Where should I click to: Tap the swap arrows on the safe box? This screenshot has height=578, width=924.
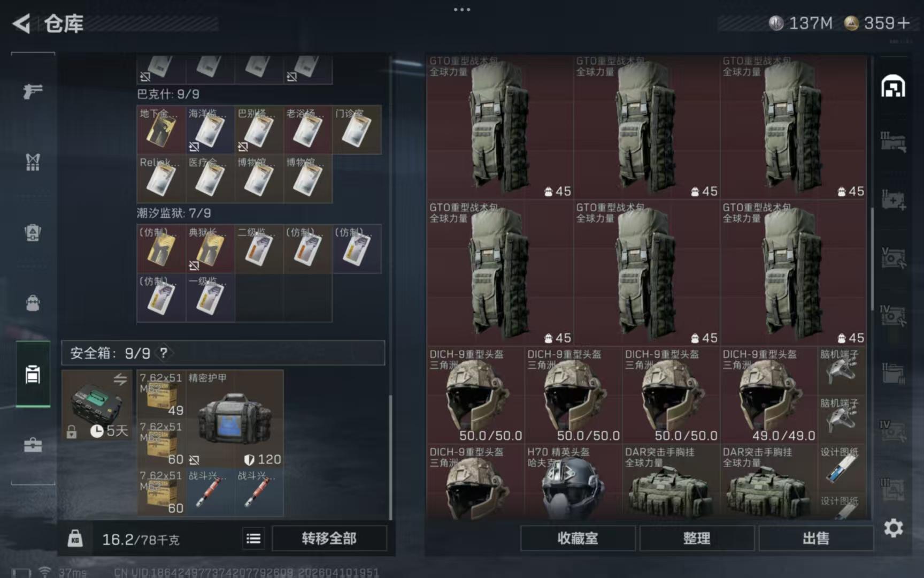[x=120, y=379]
